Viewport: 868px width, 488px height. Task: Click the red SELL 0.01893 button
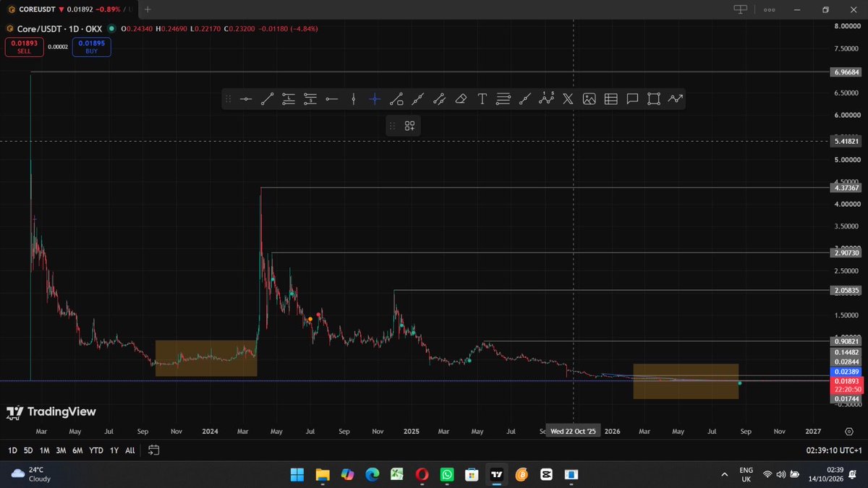[24, 47]
